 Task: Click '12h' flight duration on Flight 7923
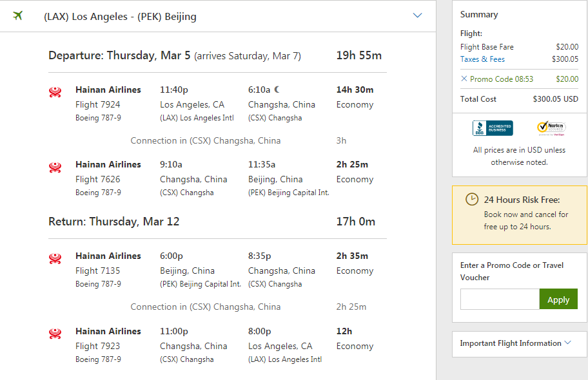(344, 331)
